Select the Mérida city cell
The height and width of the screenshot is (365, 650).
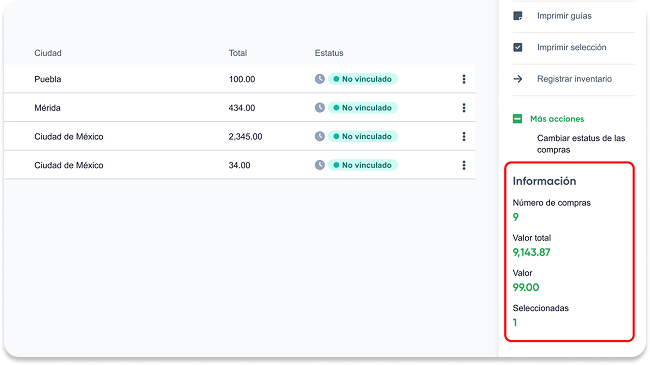pos(47,108)
